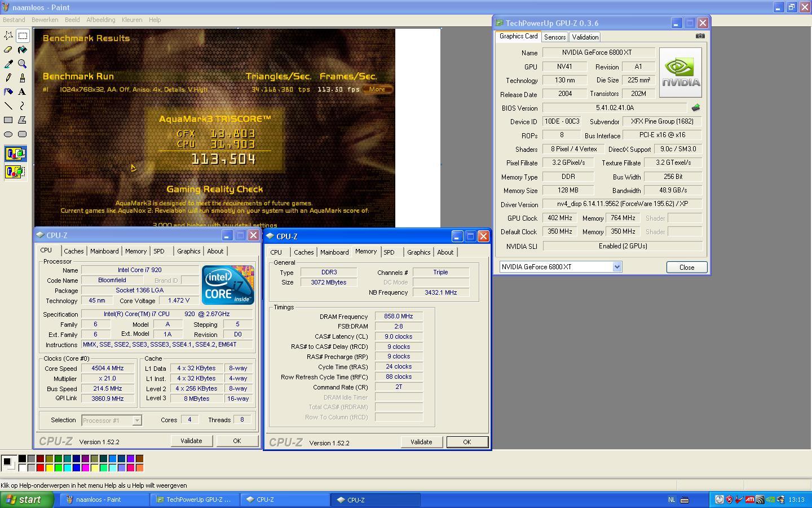Open the Mainboard tab in left CPU-Z window
This screenshot has width=812, height=508.
point(104,251)
